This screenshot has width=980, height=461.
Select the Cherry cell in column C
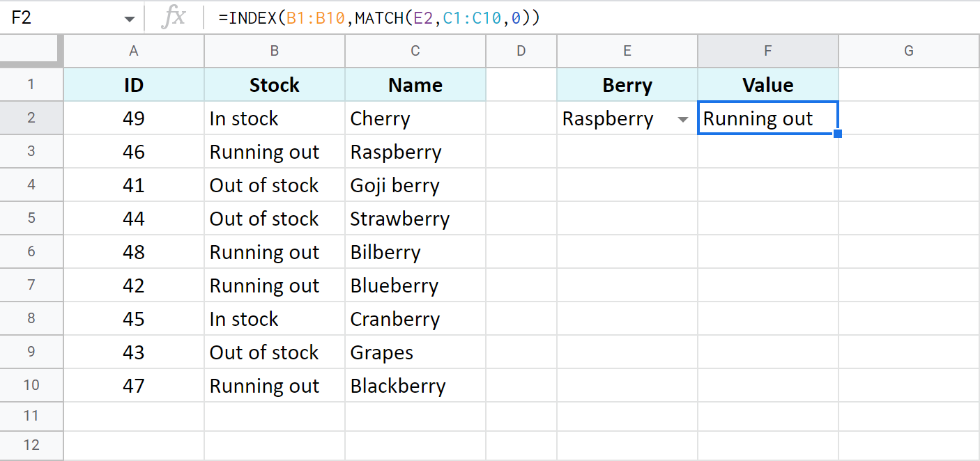tap(415, 118)
